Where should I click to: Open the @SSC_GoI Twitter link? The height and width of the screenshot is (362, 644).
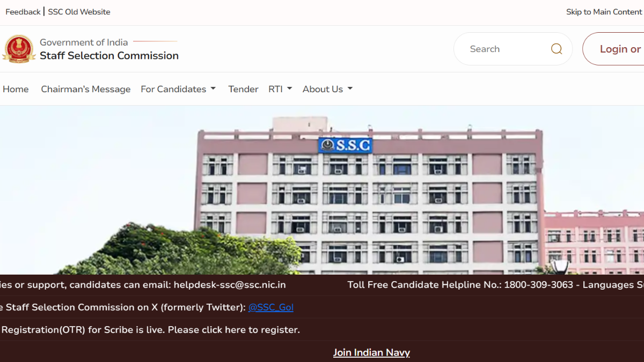tap(271, 307)
